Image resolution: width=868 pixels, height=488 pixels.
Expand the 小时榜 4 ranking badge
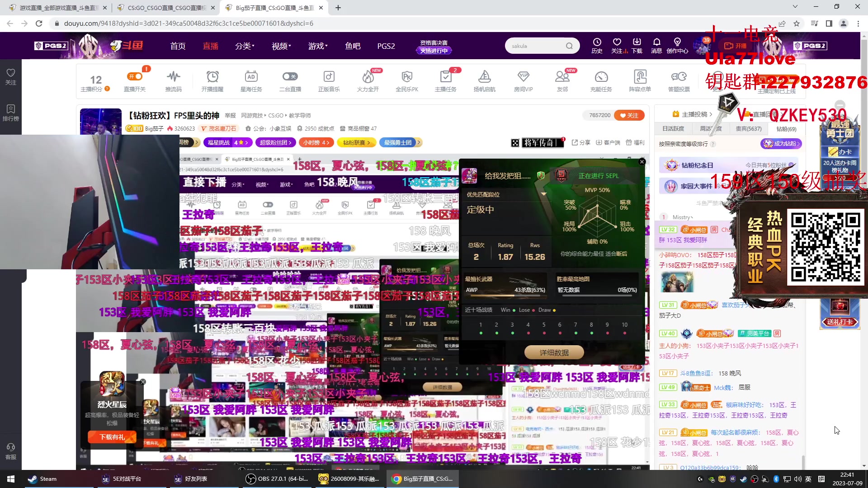316,142
